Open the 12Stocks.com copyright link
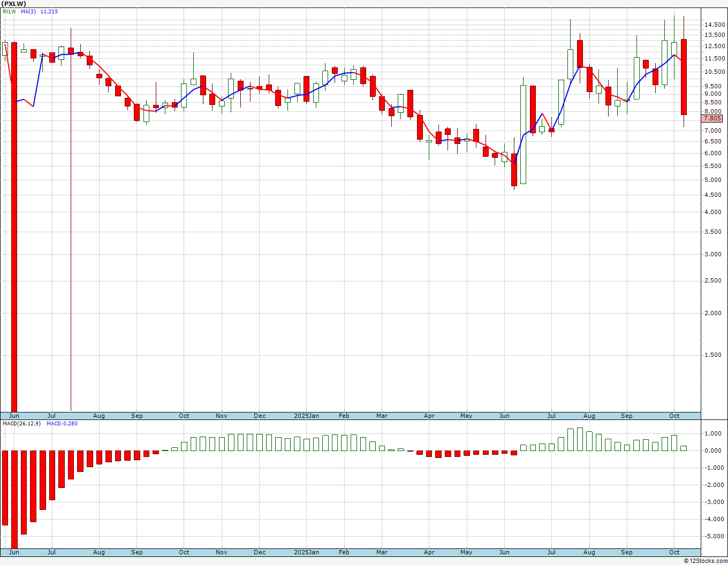Screen dimensions: 728x565 (x=706, y=561)
